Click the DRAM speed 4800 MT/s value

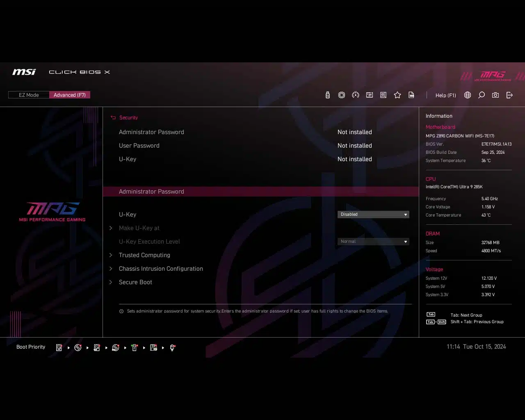tap(491, 251)
